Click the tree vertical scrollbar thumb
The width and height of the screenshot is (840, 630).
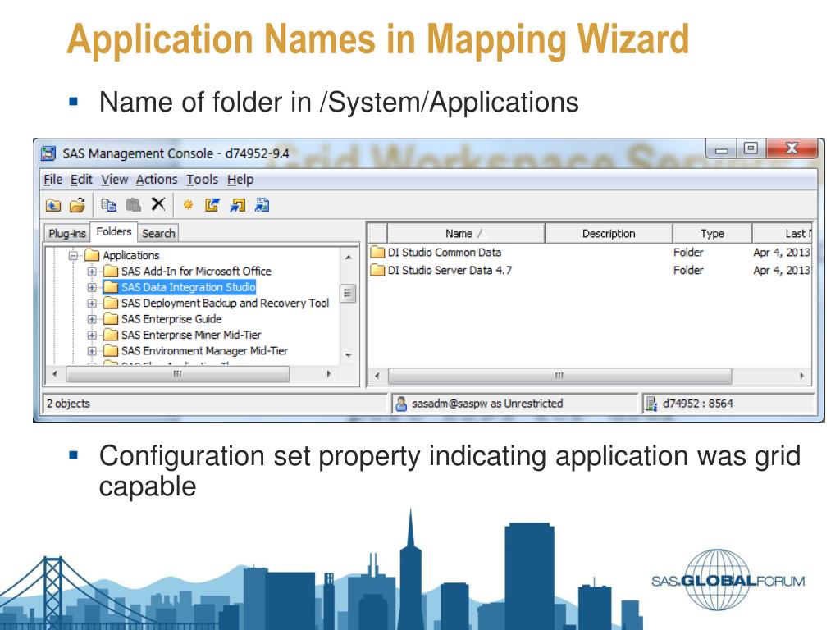tap(348, 293)
